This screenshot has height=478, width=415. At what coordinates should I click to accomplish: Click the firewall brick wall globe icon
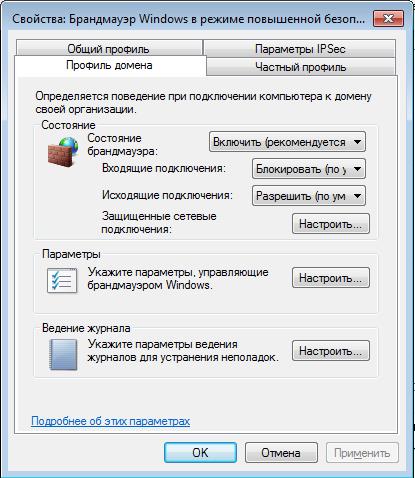pyautogui.click(x=63, y=152)
